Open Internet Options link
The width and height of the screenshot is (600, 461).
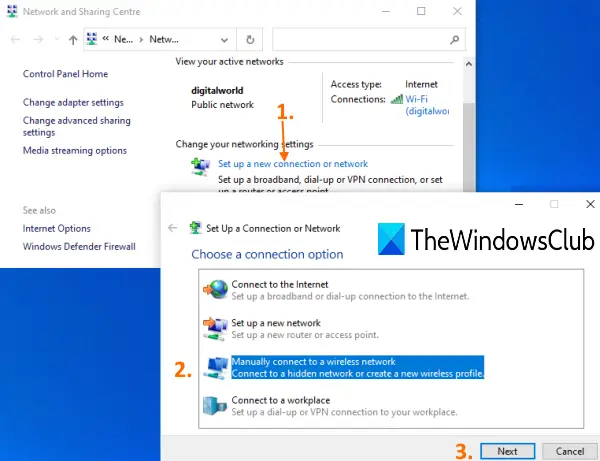click(57, 228)
